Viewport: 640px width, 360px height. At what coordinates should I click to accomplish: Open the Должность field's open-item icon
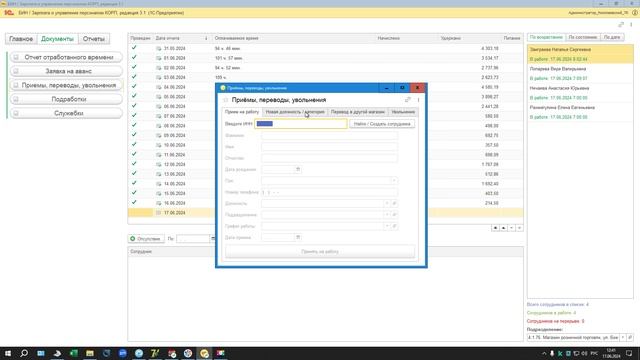(x=394, y=203)
